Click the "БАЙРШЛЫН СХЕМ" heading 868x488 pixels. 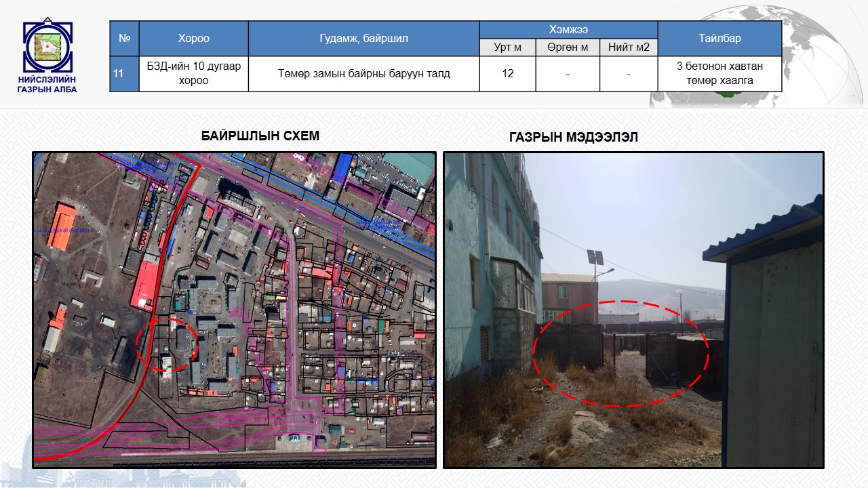tap(260, 136)
